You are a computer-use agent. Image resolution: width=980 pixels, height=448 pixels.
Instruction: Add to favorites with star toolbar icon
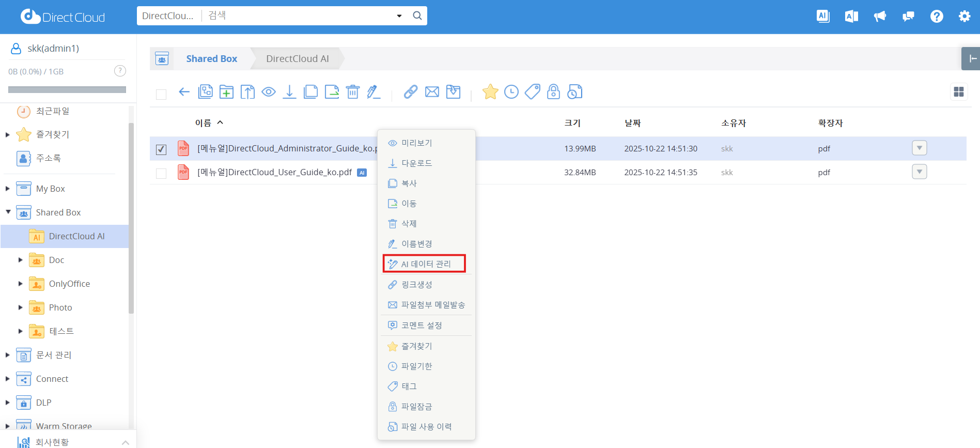tap(490, 92)
